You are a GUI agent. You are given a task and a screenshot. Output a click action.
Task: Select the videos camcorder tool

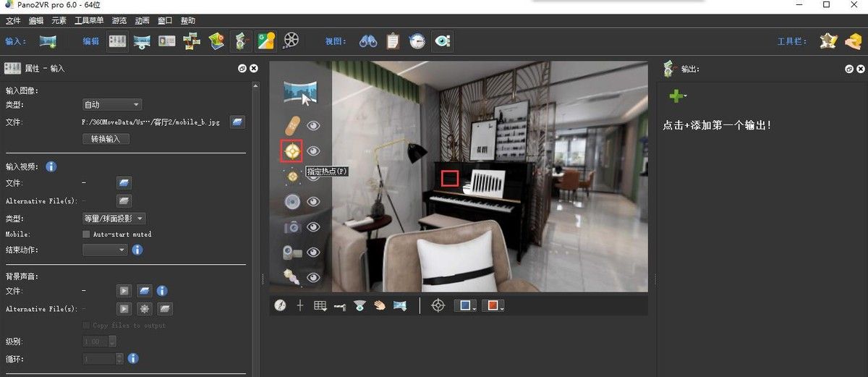pyautogui.click(x=292, y=252)
